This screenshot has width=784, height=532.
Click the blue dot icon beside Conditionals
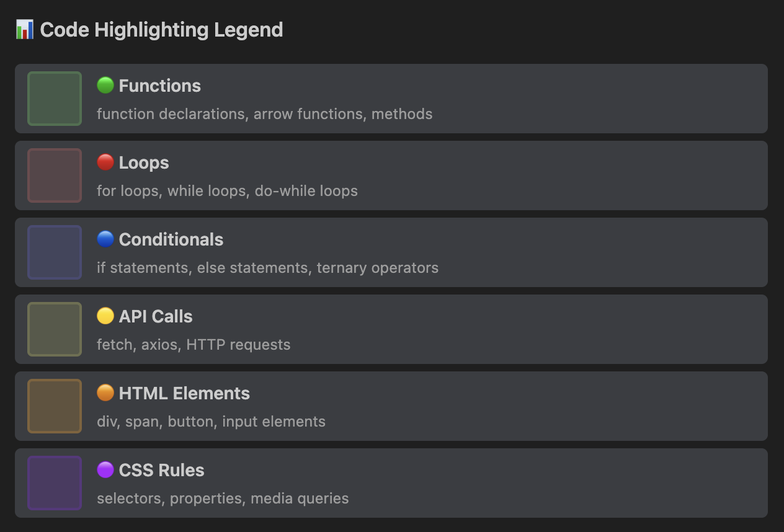[x=105, y=239]
